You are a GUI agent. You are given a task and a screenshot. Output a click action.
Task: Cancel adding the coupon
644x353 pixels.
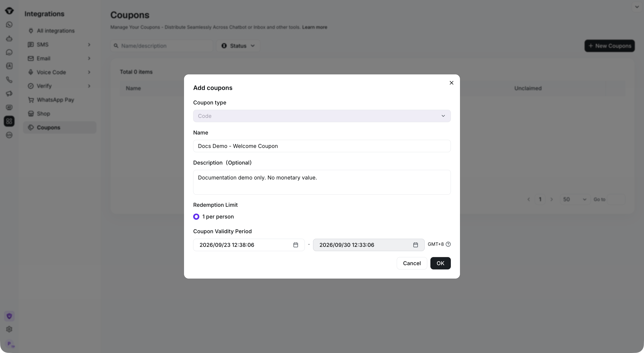pos(412,263)
